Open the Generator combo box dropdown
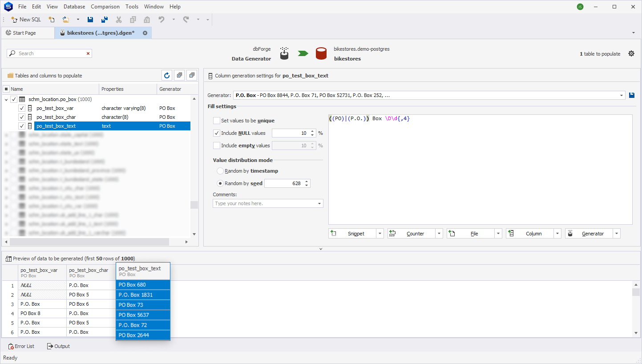The width and height of the screenshot is (642, 364). tap(622, 95)
